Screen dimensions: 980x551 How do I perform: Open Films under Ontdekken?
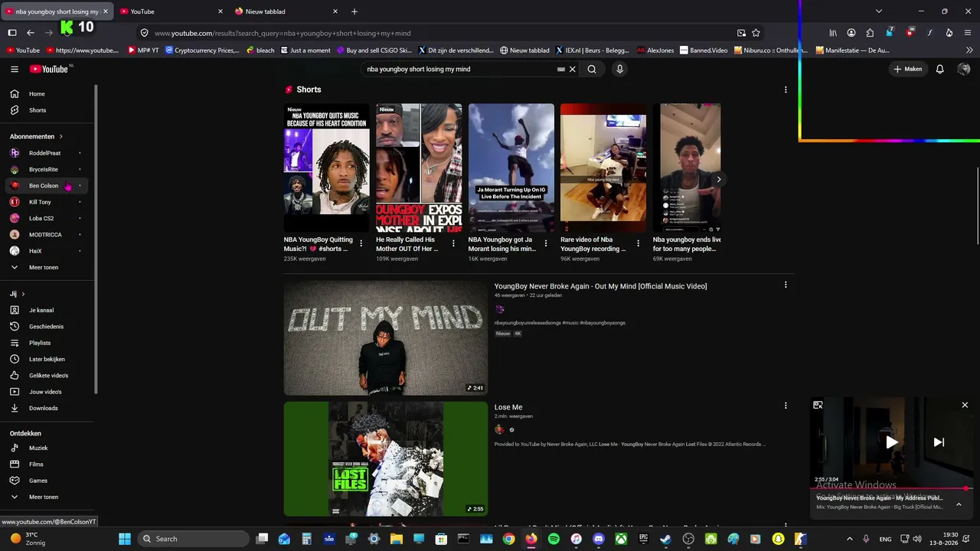click(47, 465)
